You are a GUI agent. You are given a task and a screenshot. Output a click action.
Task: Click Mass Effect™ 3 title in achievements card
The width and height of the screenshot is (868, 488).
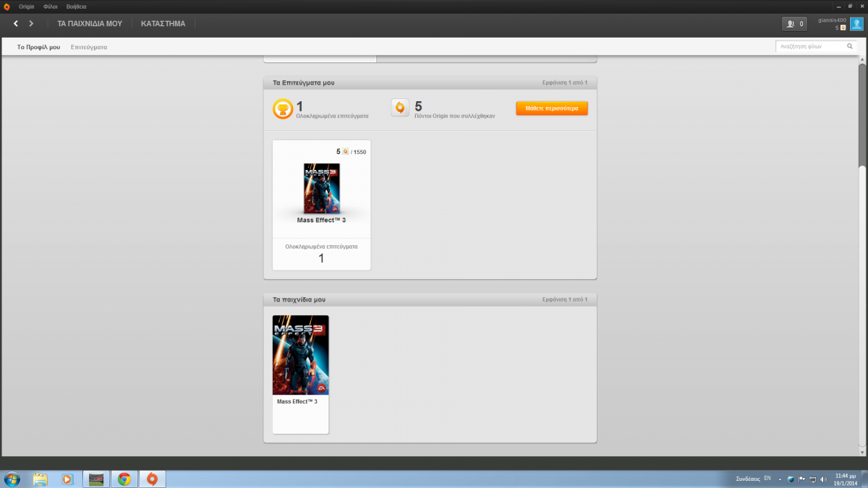(321, 220)
